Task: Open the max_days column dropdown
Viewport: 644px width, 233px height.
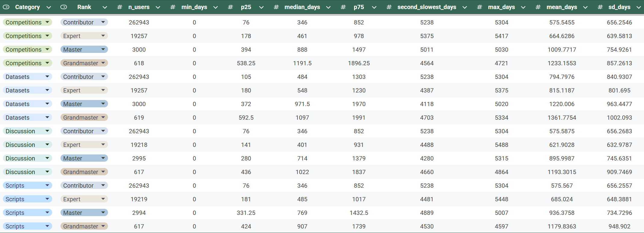Action: [523, 7]
